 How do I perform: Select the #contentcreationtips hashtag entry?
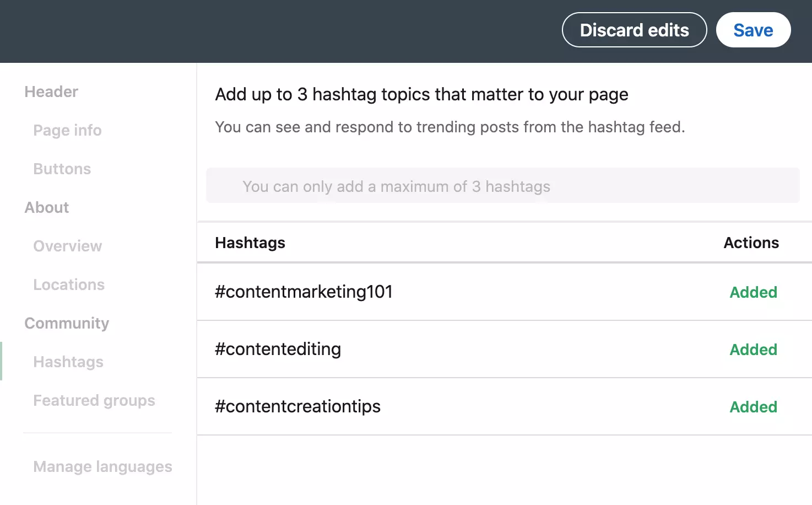(x=297, y=406)
